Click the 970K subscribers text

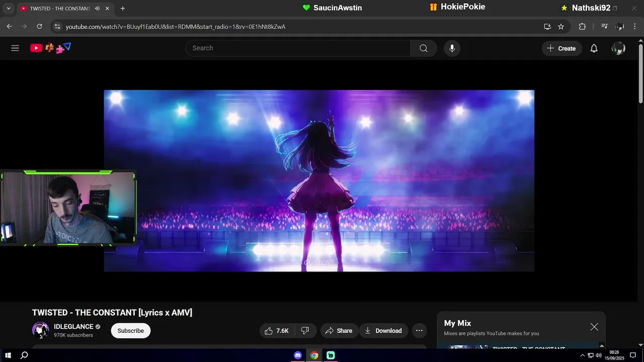73,335
